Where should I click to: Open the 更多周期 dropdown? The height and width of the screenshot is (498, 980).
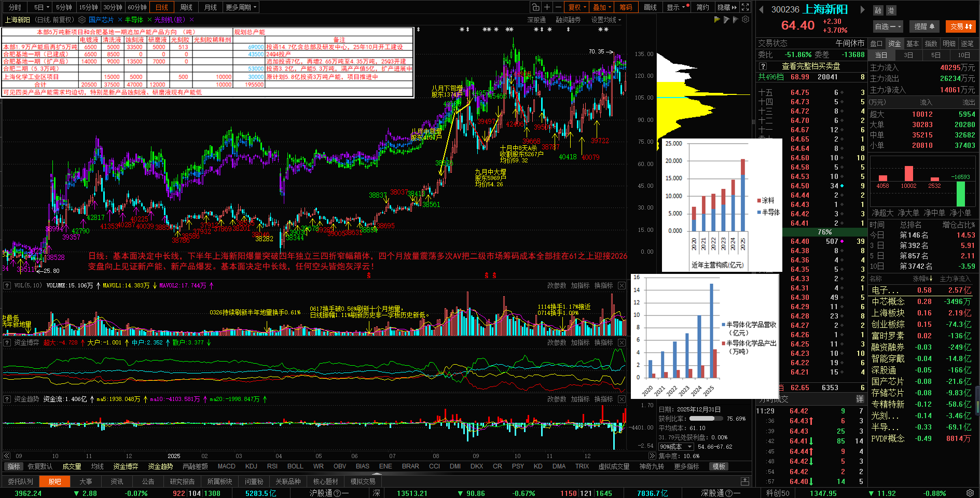241,7
